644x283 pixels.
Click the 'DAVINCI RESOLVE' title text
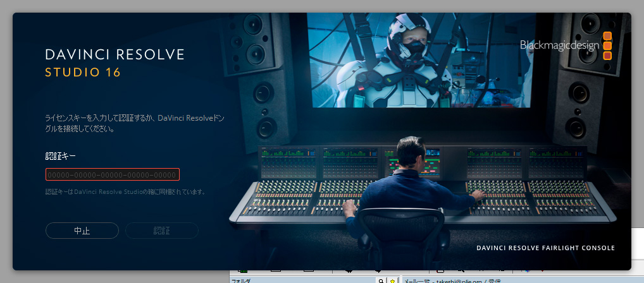click(115, 54)
